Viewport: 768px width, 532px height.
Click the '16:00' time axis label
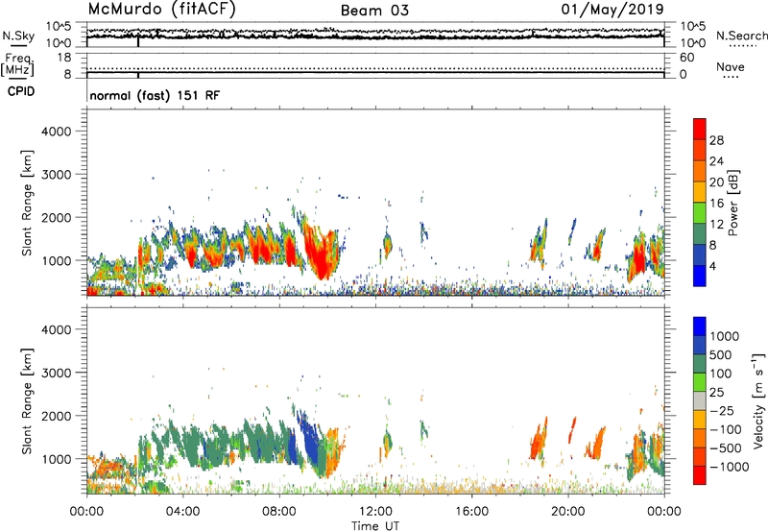(471, 512)
